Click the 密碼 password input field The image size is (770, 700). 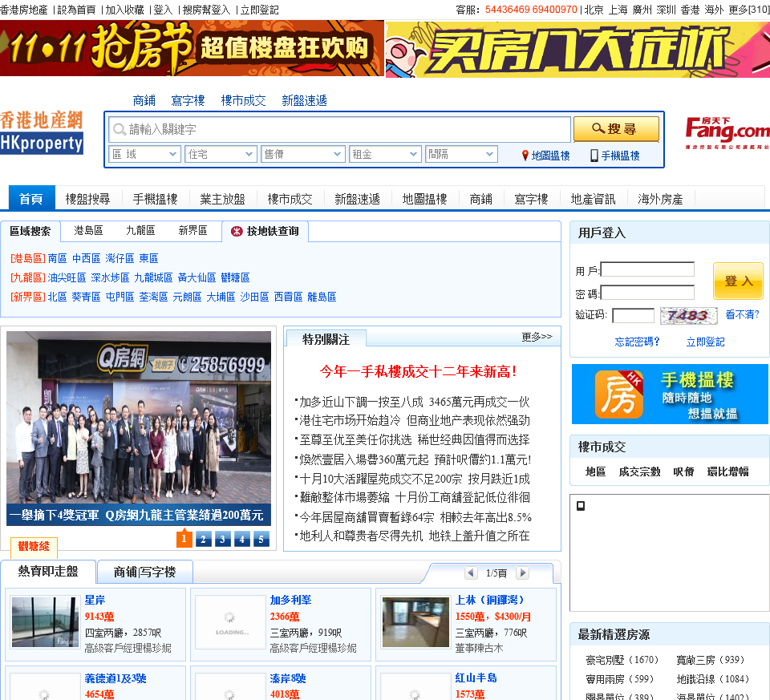click(x=648, y=293)
